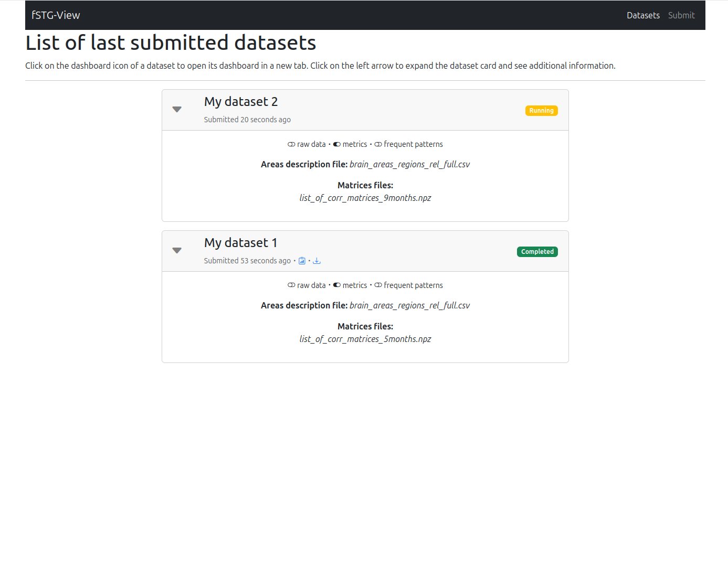Click the My dataset 2 title
Image resolution: width=728 pixels, height=566 pixels.
pyautogui.click(x=241, y=102)
